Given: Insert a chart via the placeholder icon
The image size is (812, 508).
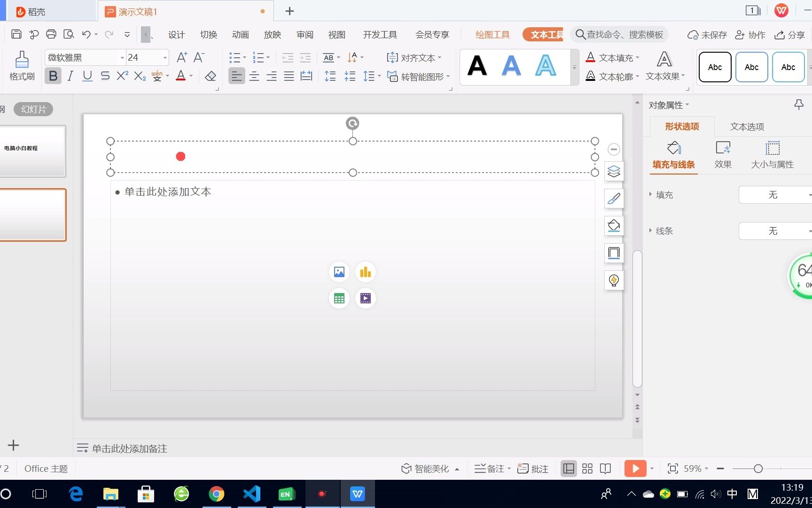Looking at the screenshot, I should [366, 272].
